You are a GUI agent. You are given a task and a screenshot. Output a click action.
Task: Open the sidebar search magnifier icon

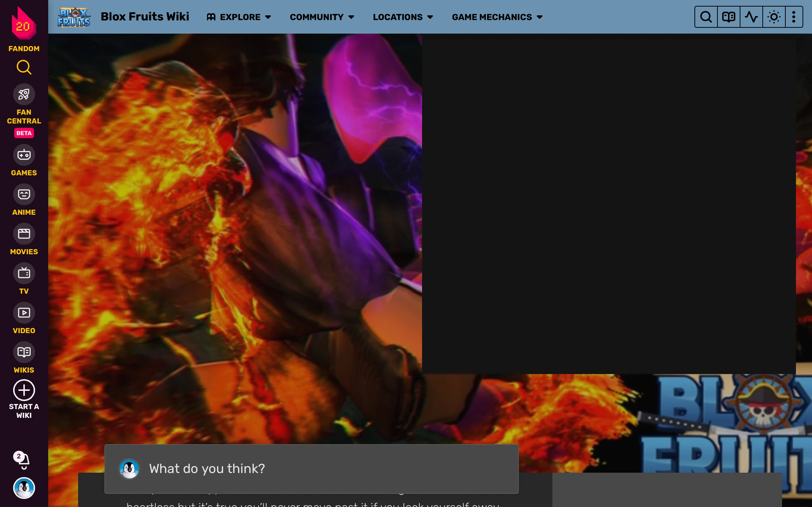(x=24, y=67)
